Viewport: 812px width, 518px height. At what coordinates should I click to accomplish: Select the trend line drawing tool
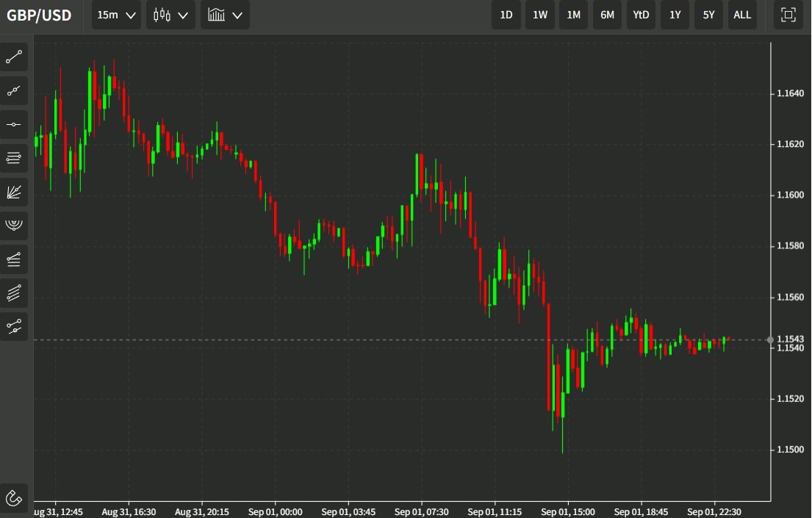click(x=14, y=57)
